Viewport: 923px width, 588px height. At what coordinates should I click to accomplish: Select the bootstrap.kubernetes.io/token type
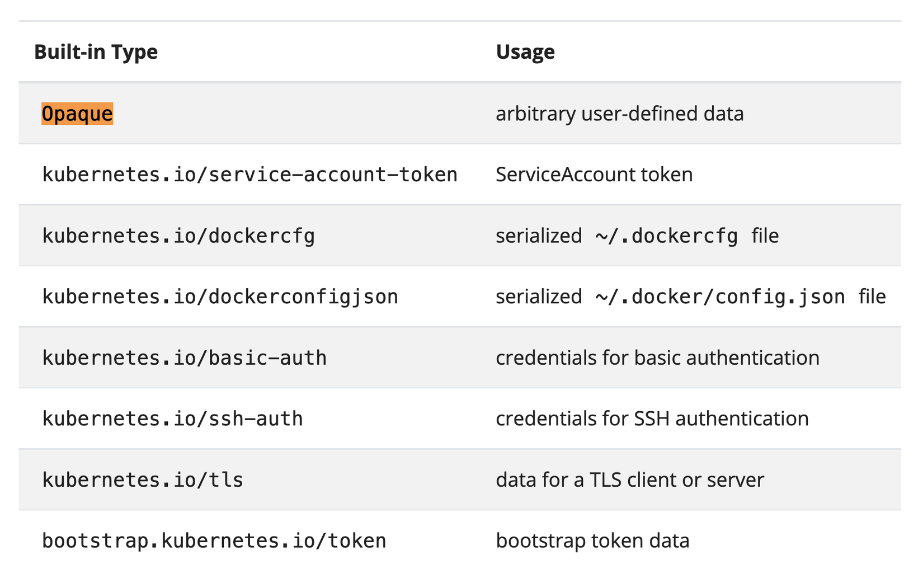[214, 540]
